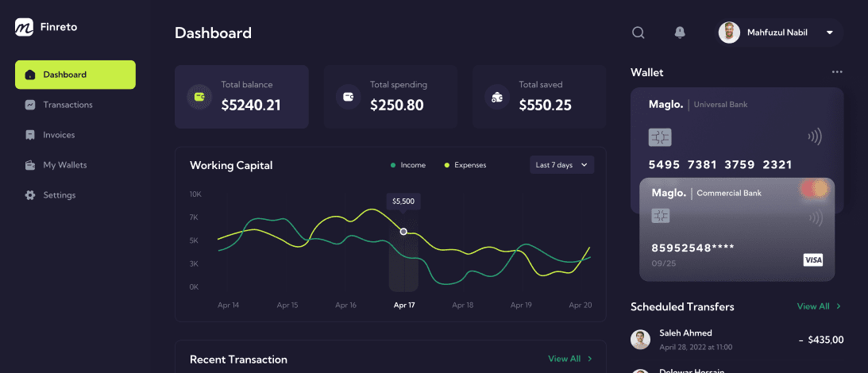
Task: Select the Apr 17 chart data point
Action: click(403, 231)
